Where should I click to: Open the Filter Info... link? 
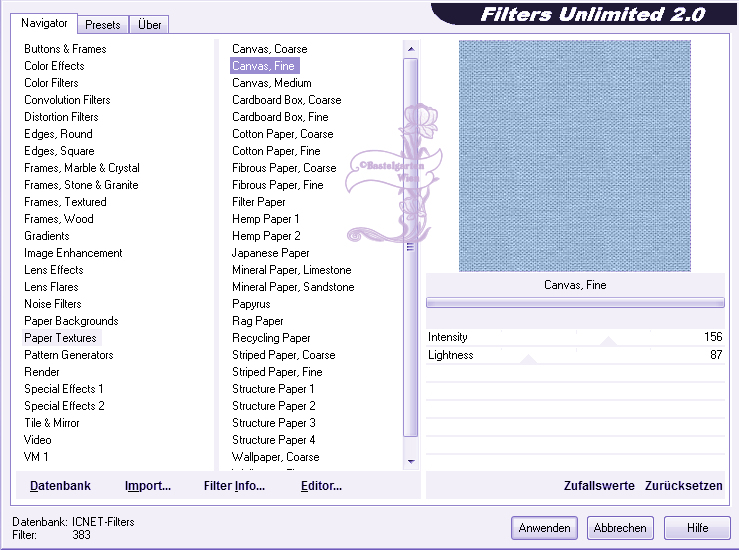[234, 486]
